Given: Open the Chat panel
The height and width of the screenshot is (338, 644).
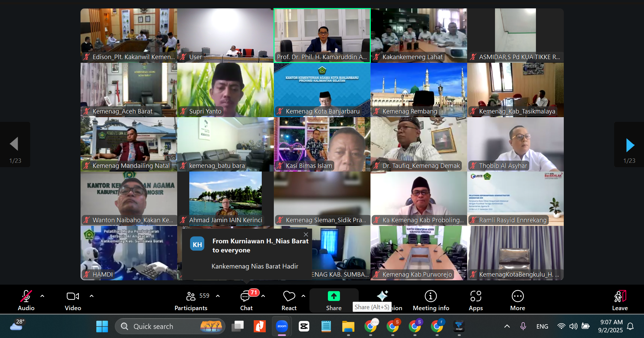Looking at the screenshot, I should (x=246, y=300).
